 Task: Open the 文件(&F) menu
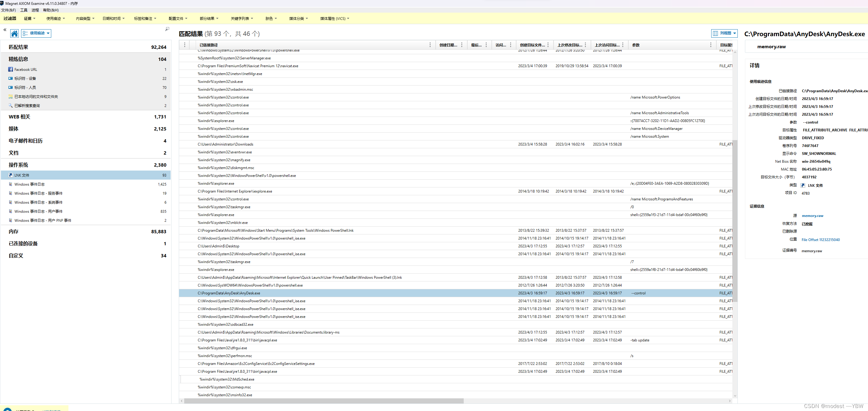(x=8, y=10)
